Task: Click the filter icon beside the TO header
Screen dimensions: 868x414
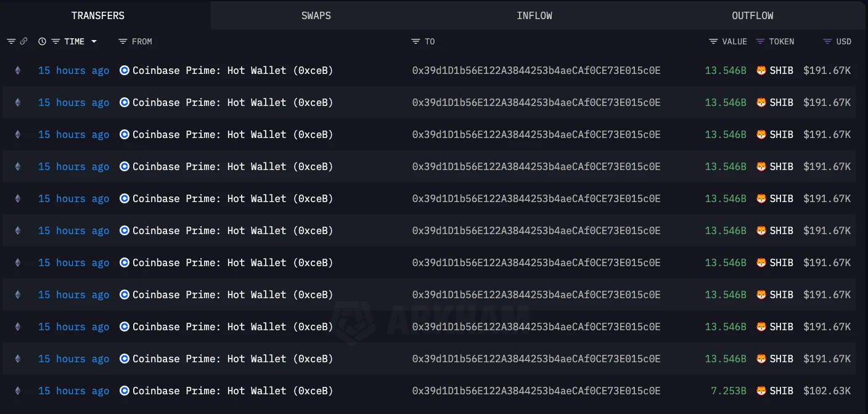Action: click(x=416, y=41)
